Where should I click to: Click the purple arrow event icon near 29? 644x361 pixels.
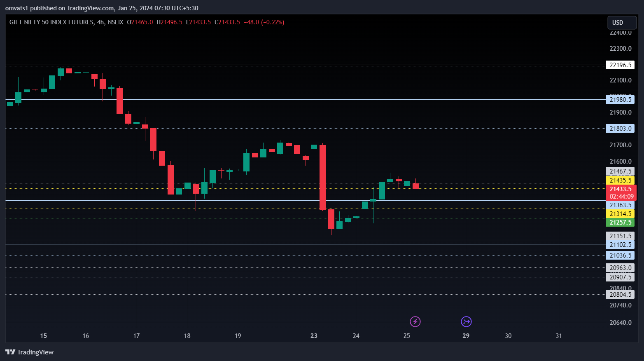(466, 321)
